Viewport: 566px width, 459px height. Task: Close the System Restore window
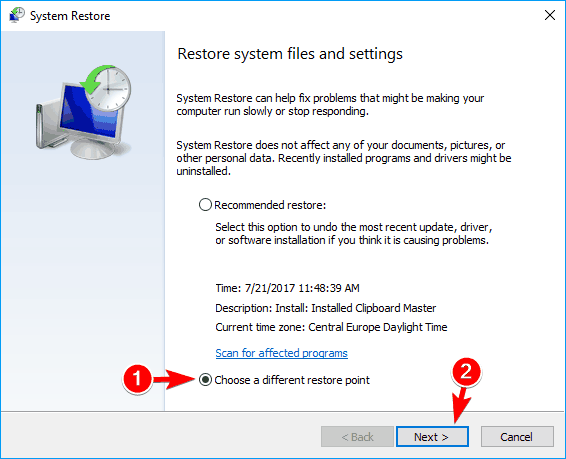[550, 15]
